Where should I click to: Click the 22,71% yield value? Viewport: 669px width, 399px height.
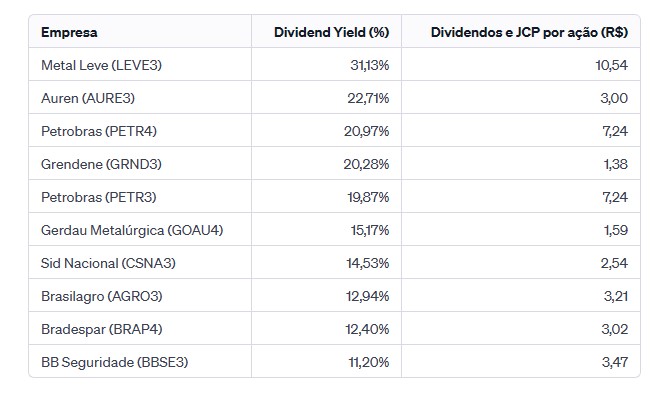click(368, 98)
